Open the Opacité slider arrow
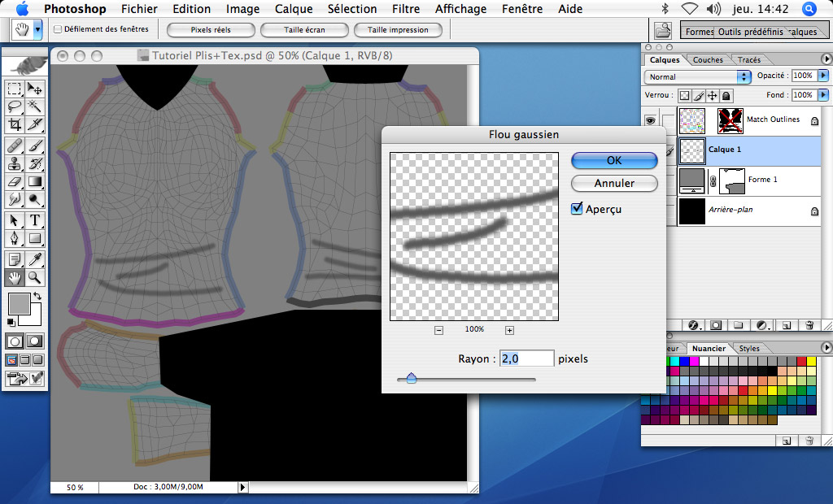The image size is (833, 504). pos(823,76)
